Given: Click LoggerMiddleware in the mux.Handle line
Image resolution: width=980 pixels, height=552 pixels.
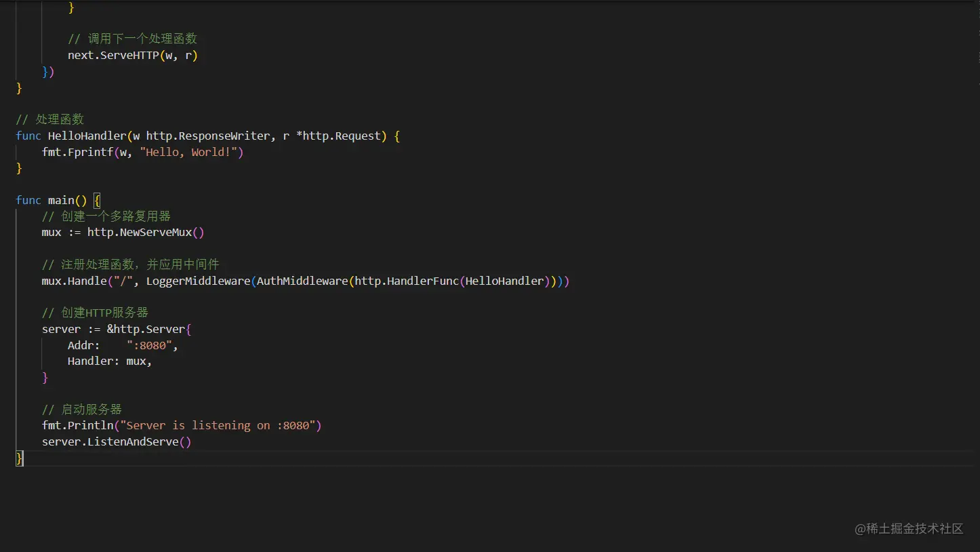Looking at the screenshot, I should click(198, 281).
